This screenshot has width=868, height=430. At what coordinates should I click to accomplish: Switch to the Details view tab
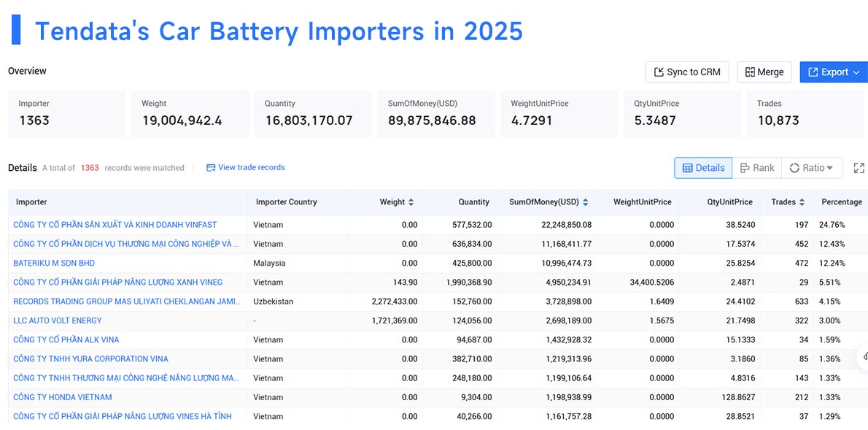click(x=703, y=168)
